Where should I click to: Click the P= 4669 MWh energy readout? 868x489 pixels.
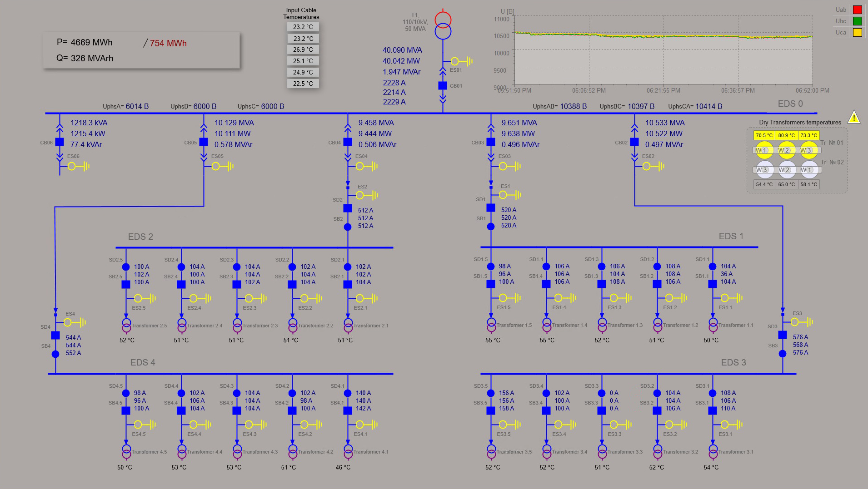(85, 42)
